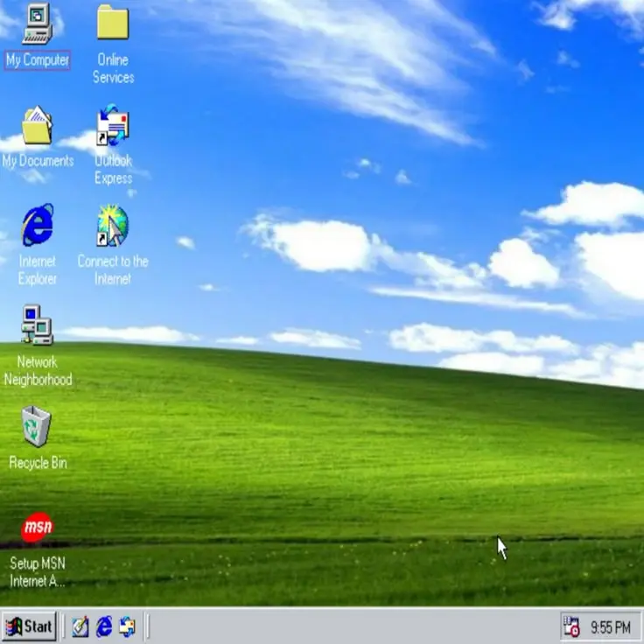Open the My Computer desktop icon
The image size is (644, 644).
click(37, 24)
